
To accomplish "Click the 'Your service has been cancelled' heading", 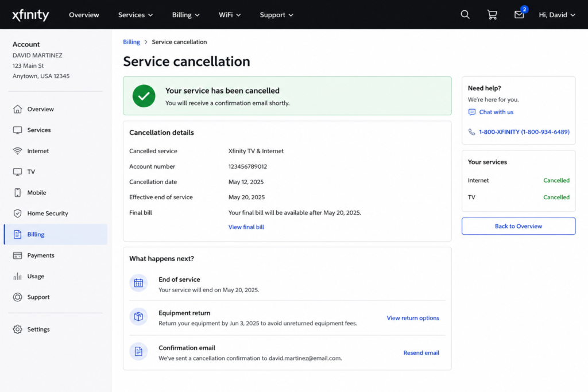I will point(222,91).
